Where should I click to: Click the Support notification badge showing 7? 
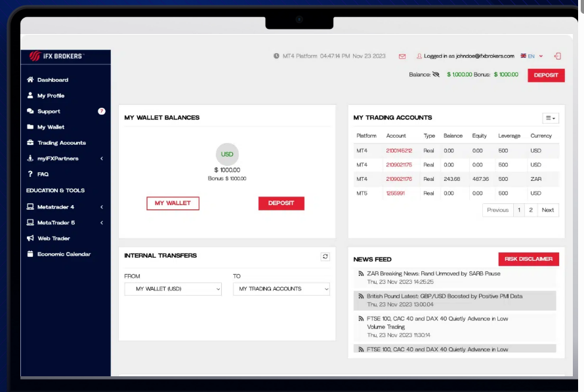[102, 111]
